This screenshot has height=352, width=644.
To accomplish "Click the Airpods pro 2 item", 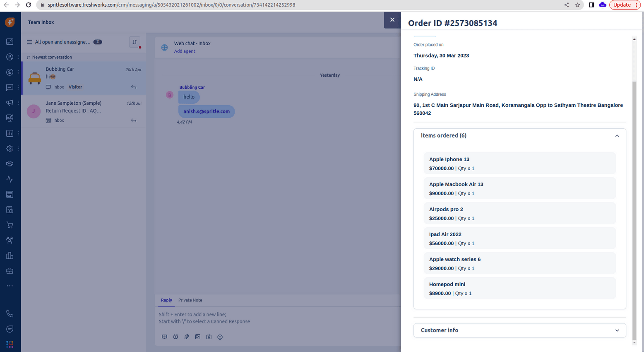I will point(519,213).
